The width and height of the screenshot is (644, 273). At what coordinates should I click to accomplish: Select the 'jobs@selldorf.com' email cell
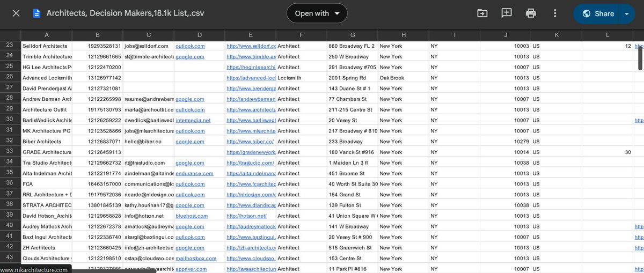(148, 46)
